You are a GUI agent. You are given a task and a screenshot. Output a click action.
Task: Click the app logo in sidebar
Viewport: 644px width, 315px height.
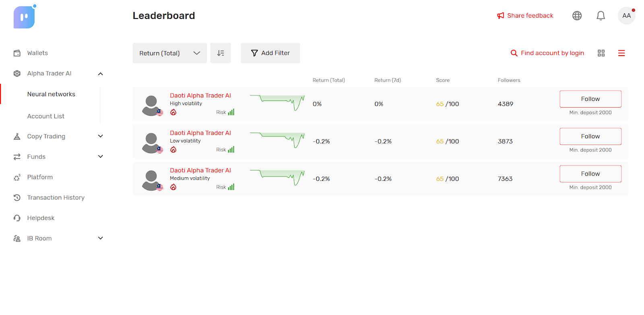[x=24, y=17]
